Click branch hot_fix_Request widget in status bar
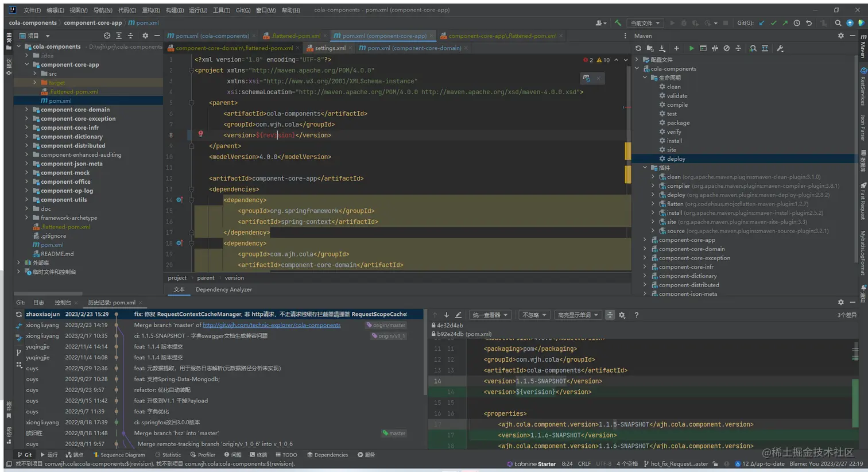868x472 pixels. tap(676, 463)
